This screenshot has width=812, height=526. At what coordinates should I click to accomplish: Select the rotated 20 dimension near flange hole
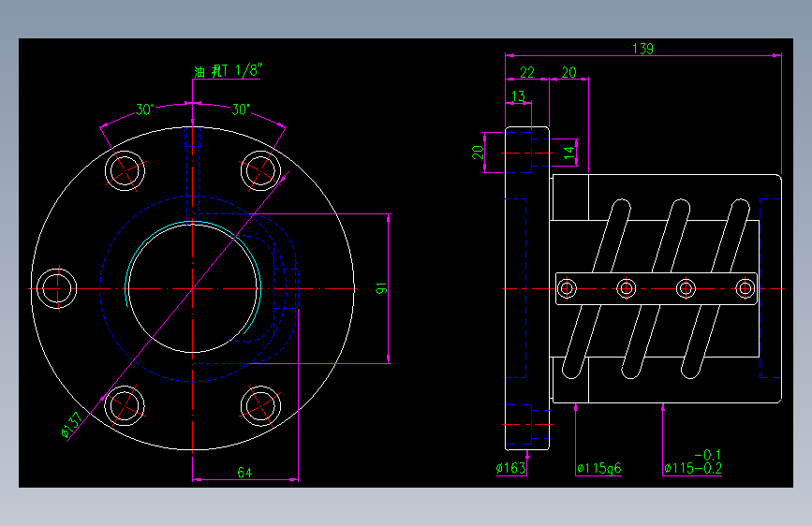(478, 153)
